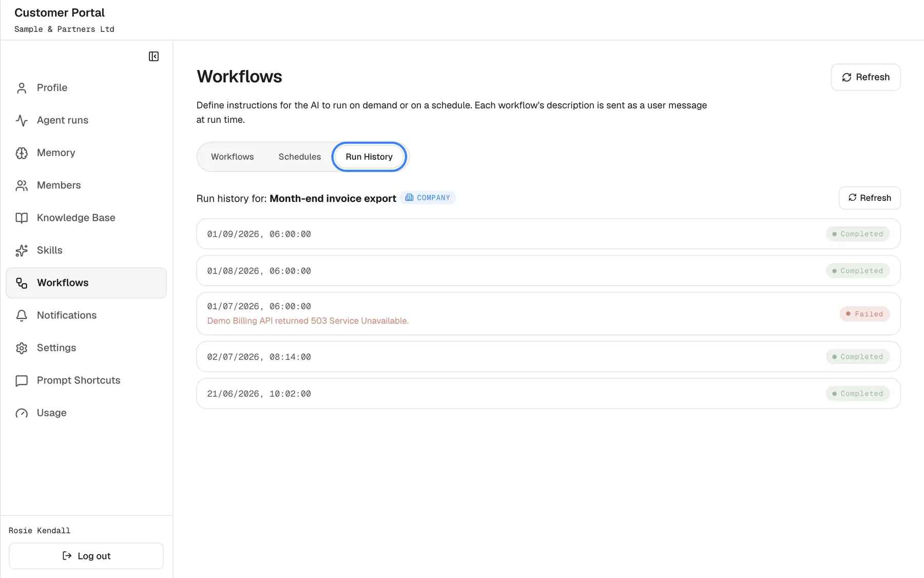Image resolution: width=924 pixels, height=578 pixels.
Task: Click the 503 Service Unavailable error message
Action: coord(308,321)
